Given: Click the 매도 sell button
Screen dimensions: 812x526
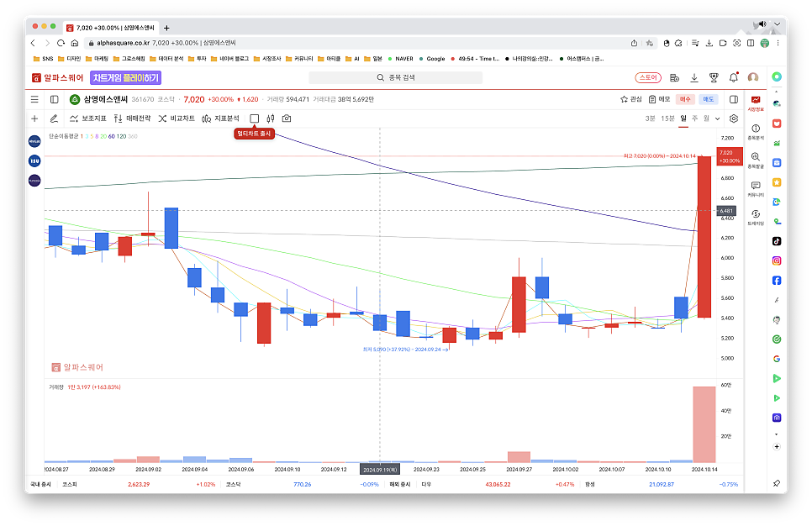Looking at the screenshot, I should click(708, 99).
